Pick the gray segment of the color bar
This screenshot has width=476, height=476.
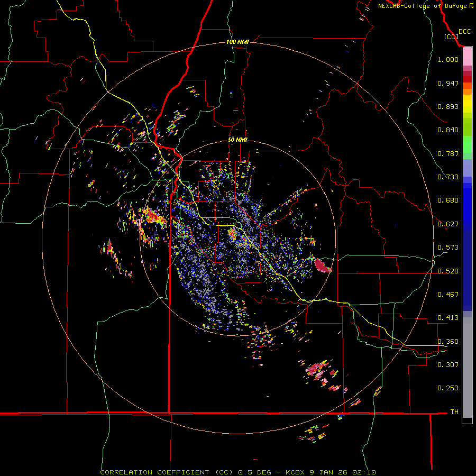click(467, 368)
